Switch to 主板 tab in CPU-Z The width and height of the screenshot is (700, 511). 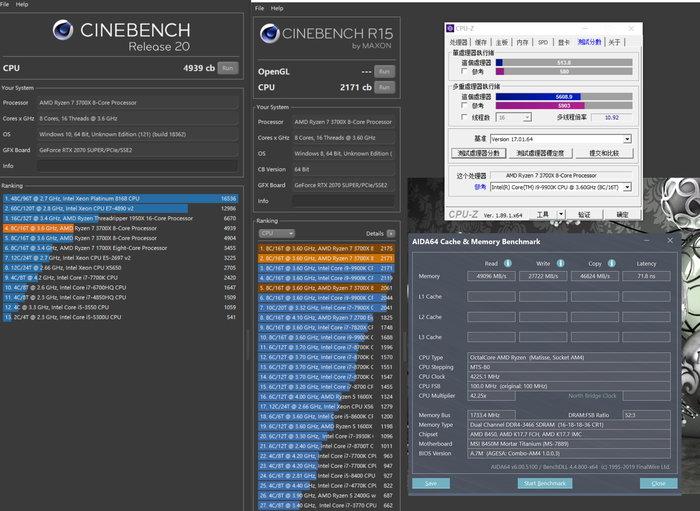[x=502, y=42]
